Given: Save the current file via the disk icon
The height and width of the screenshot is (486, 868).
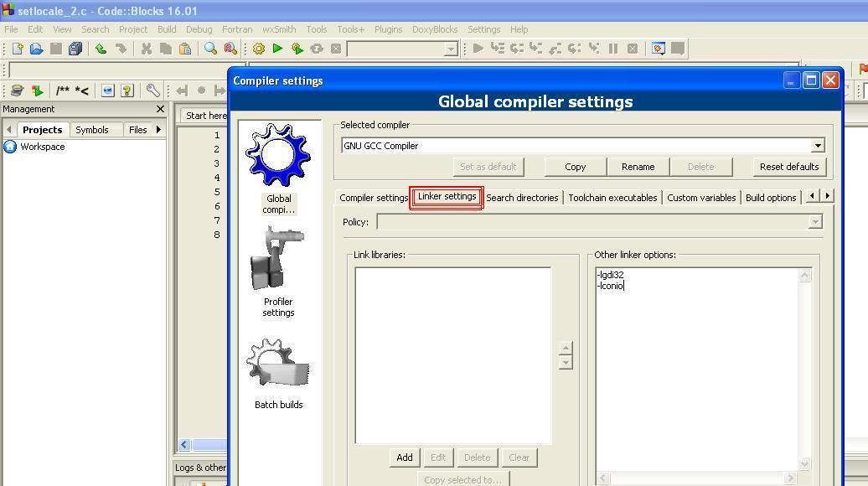Looking at the screenshot, I should point(56,49).
